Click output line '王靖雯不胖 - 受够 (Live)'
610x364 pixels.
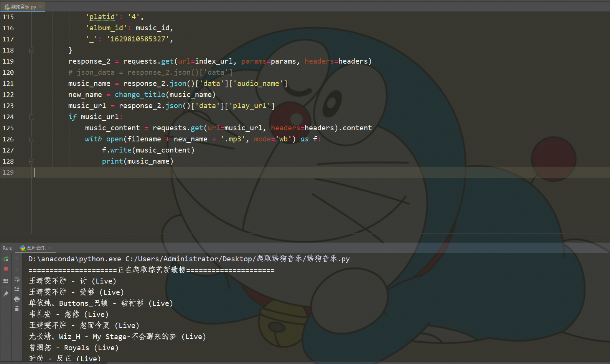[76, 292]
